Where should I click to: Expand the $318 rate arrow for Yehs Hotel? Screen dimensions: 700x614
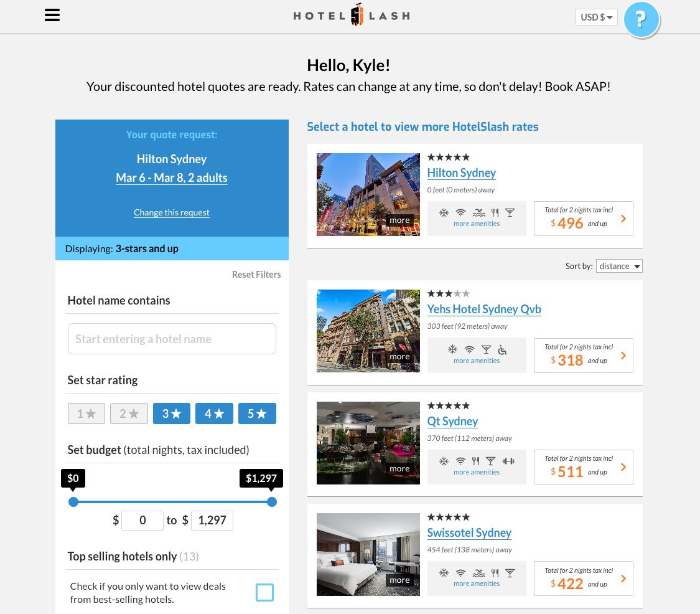[623, 355]
